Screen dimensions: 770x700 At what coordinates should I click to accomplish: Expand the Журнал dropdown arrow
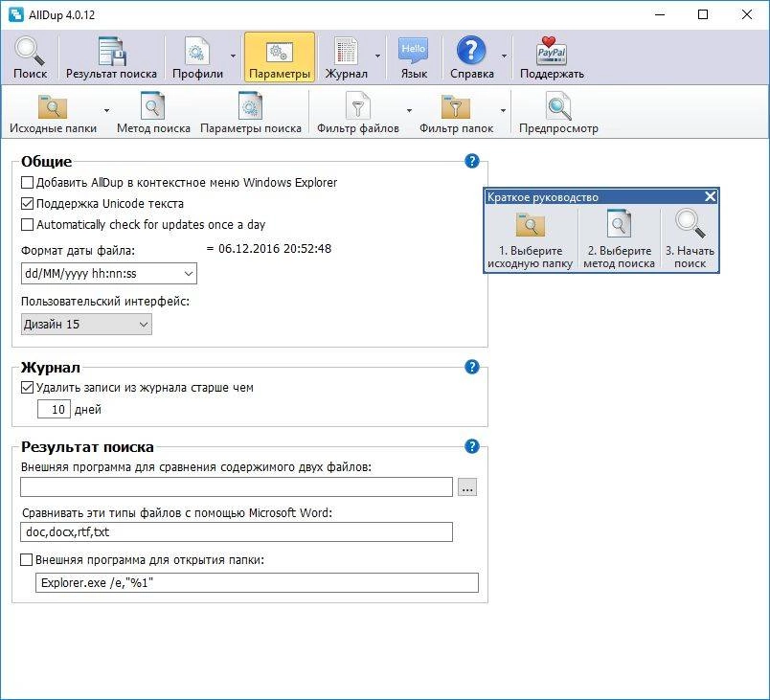377,56
